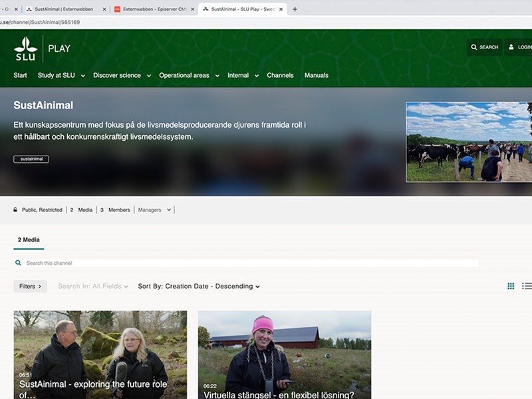Screen dimensions: 532x399
Task: Close the SustAinimal - SLU Play tab
Action: (x=281, y=9)
